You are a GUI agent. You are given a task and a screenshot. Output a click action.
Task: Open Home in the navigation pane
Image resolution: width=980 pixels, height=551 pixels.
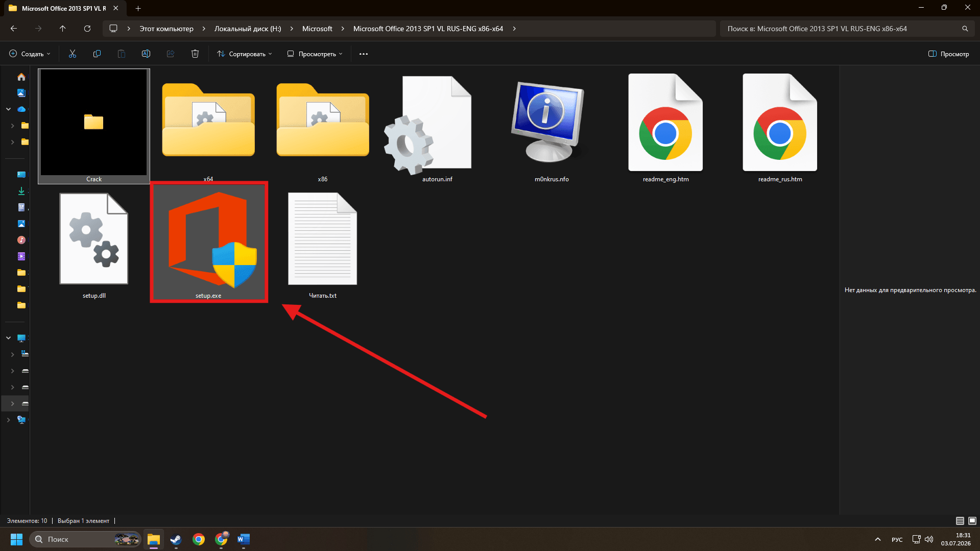pyautogui.click(x=21, y=77)
